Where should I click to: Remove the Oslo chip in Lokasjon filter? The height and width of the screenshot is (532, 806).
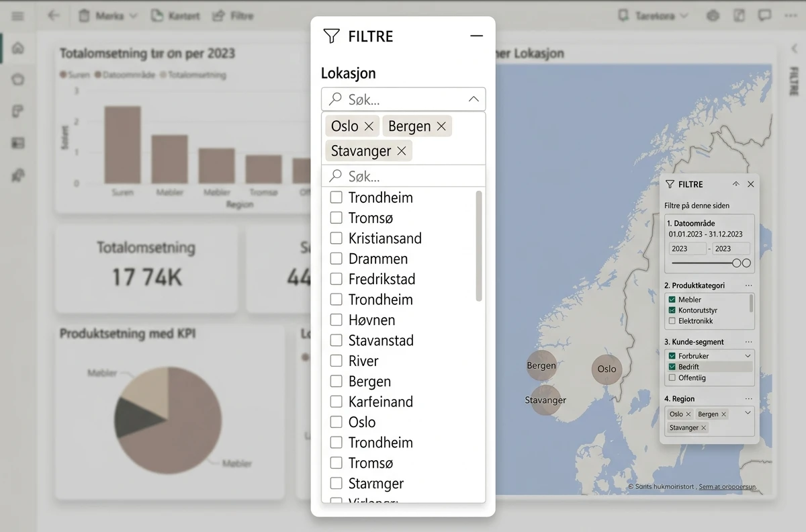[x=369, y=126]
